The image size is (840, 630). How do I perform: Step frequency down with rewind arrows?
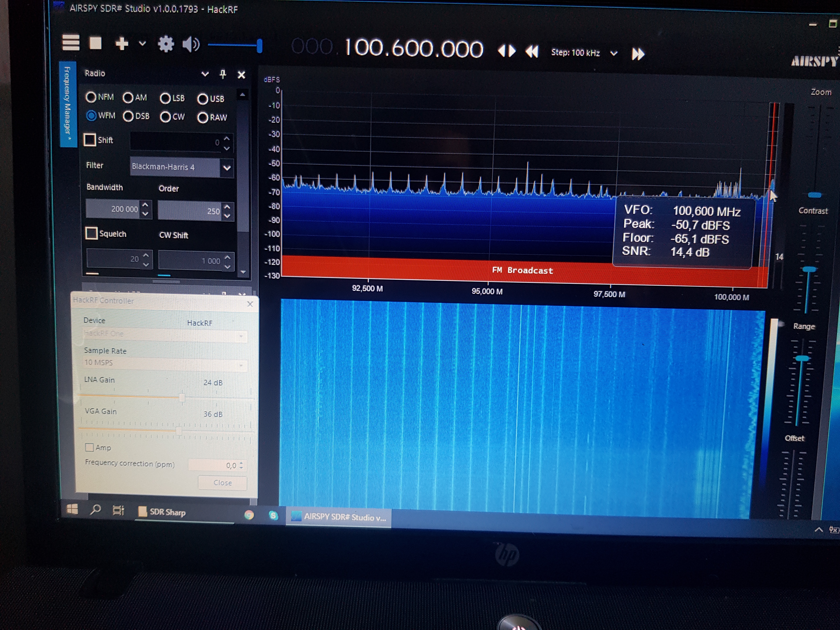point(532,52)
